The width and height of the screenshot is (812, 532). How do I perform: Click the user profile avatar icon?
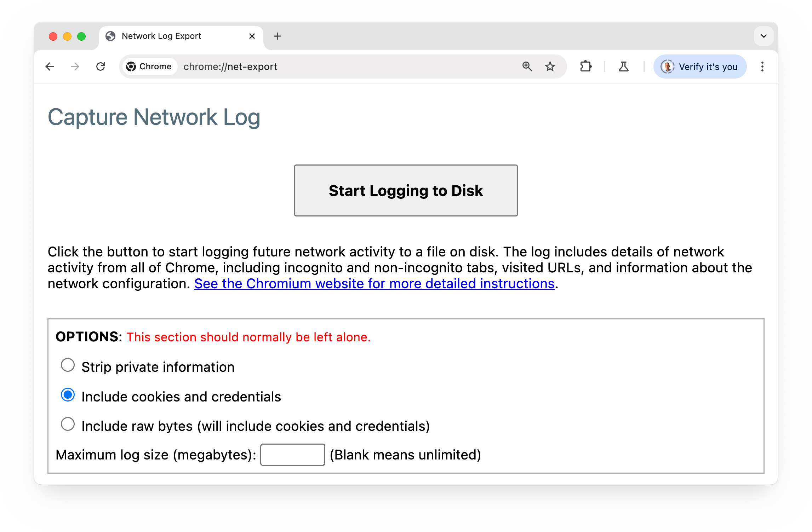pos(667,66)
